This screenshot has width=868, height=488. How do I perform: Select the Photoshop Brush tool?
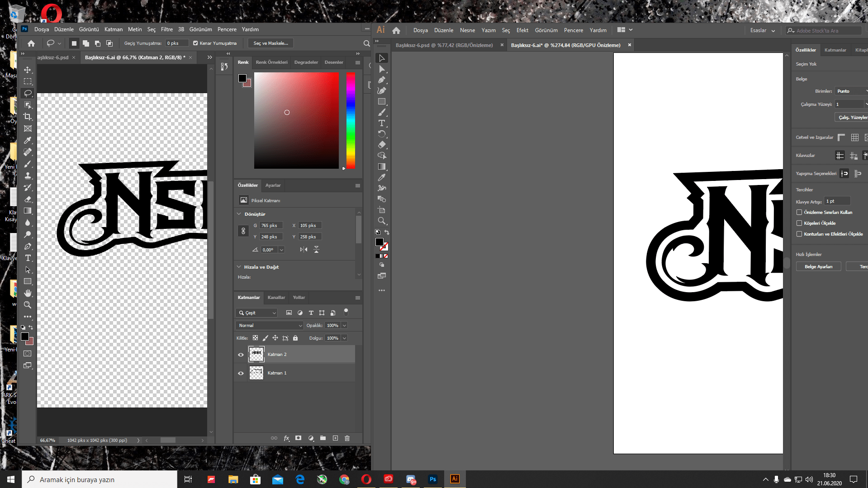point(28,164)
